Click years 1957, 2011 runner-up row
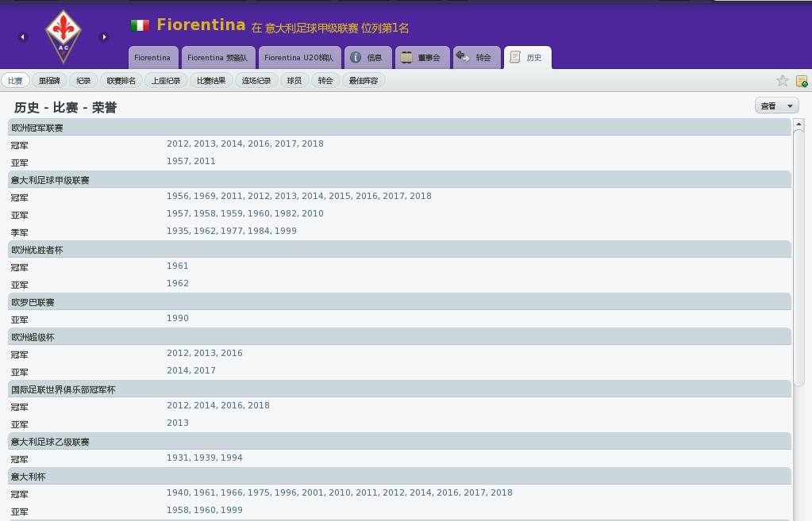 (190, 162)
